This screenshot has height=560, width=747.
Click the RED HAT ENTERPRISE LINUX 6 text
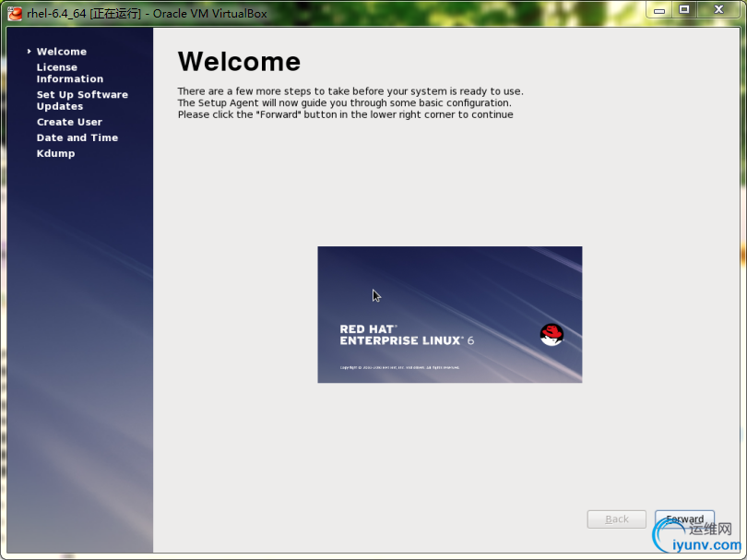pos(407,335)
